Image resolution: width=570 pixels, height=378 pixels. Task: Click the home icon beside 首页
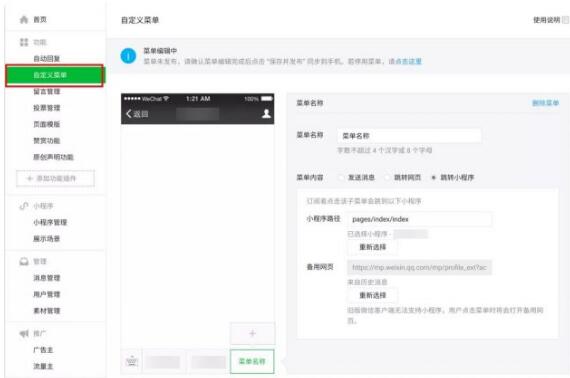[x=24, y=20]
